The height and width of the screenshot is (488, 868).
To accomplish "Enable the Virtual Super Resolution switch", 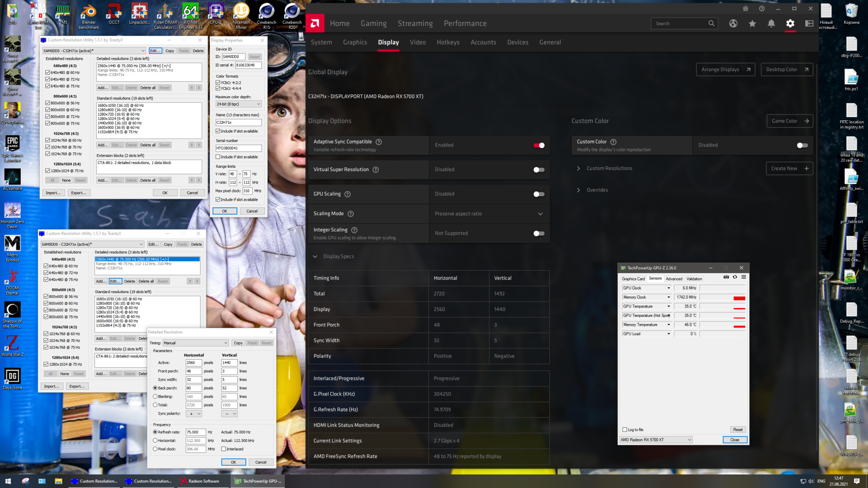I will (539, 170).
